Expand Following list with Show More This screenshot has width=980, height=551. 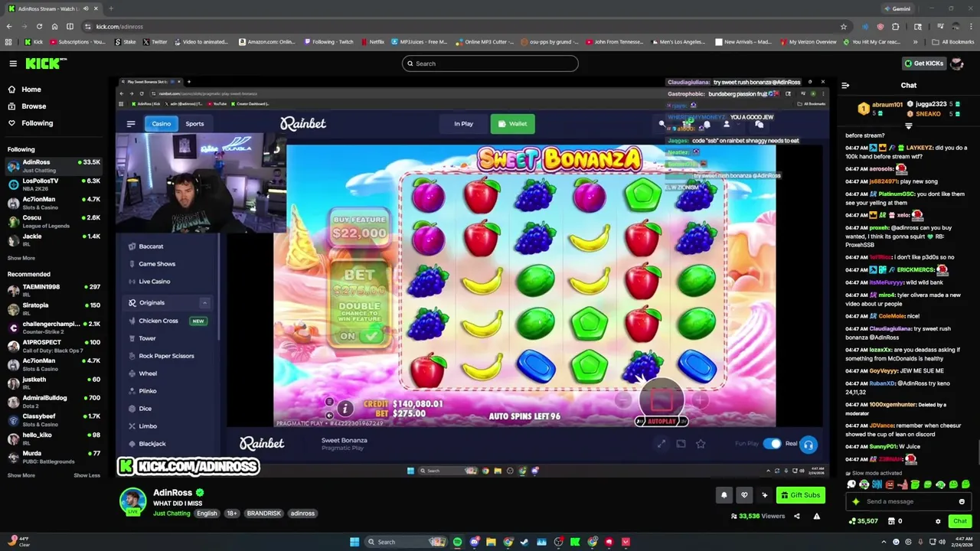(21, 258)
